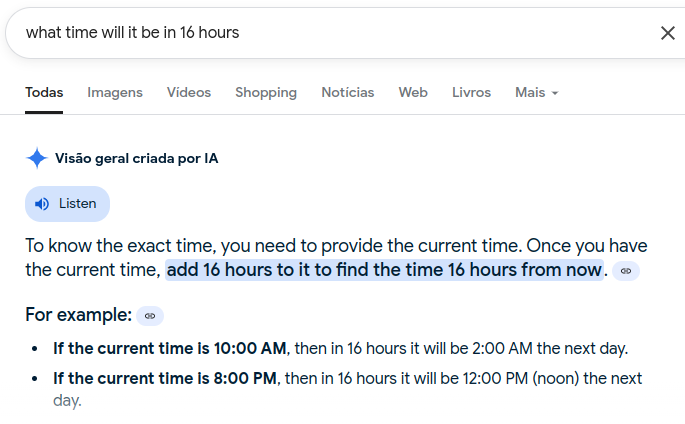The image size is (685, 424).
Task: Play the AI overview with the Listen button
Action: pos(67,204)
